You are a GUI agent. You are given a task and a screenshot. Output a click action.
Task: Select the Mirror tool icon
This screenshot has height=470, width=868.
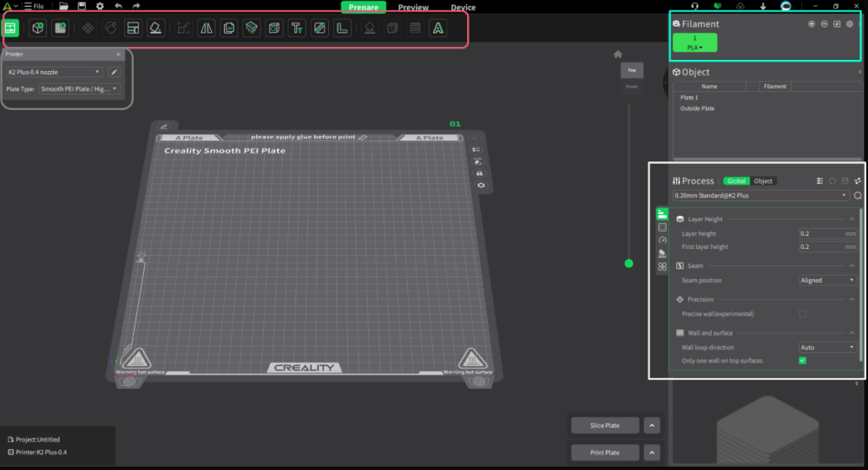[x=206, y=29]
